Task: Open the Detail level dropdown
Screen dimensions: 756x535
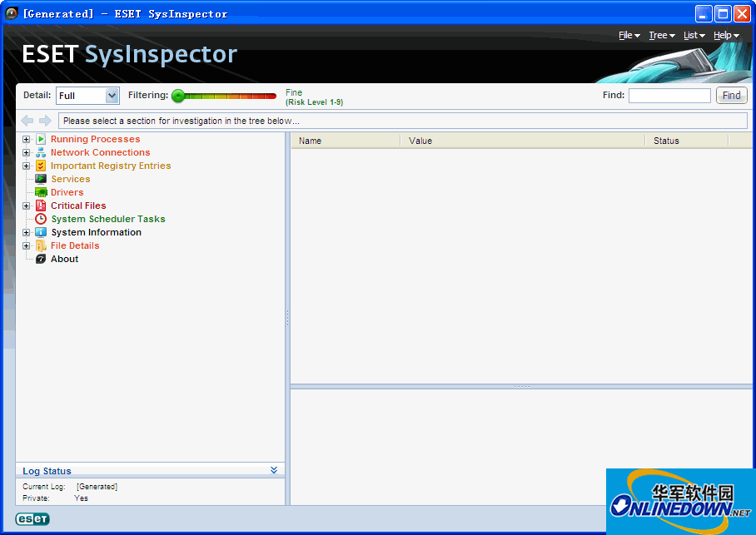Action: click(x=112, y=96)
